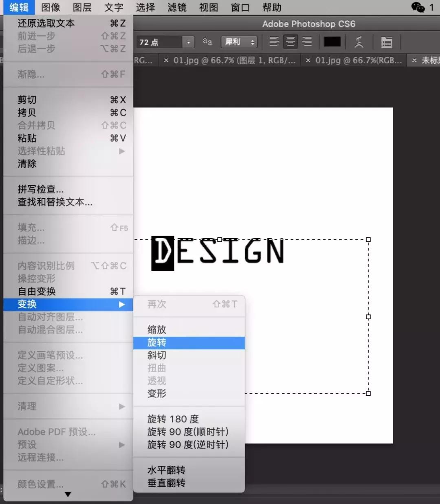Click the text color swatch
440x504 pixels.
[332, 41]
